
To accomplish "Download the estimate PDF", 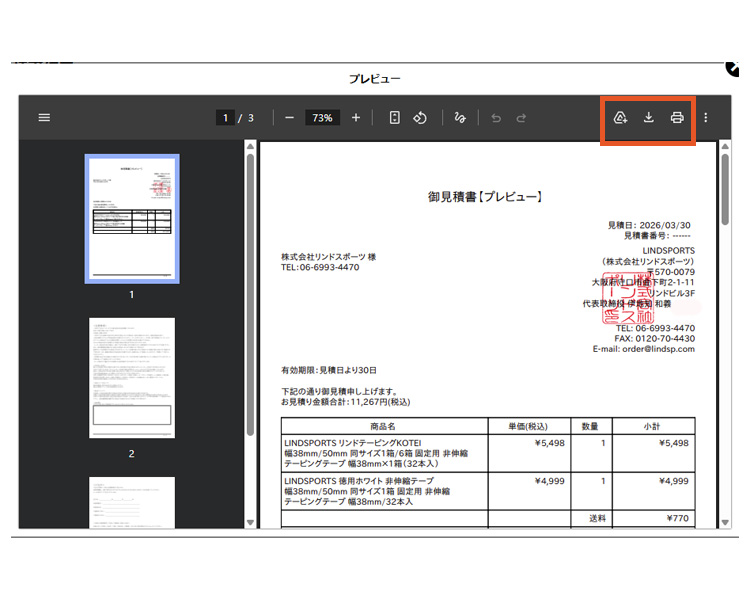I will (x=648, y=117).
